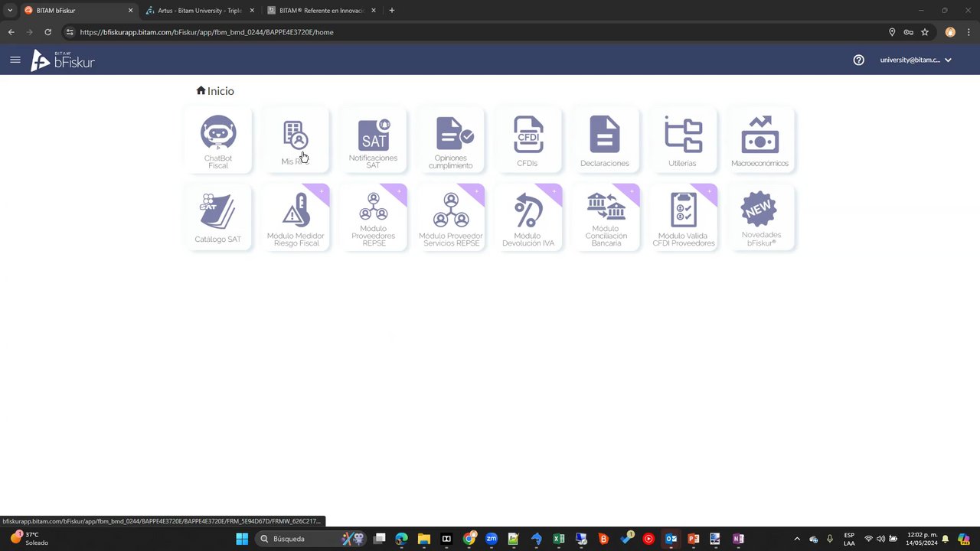Click the Inicio home breadcrumb
980x551 pixels.
(215, 91)
